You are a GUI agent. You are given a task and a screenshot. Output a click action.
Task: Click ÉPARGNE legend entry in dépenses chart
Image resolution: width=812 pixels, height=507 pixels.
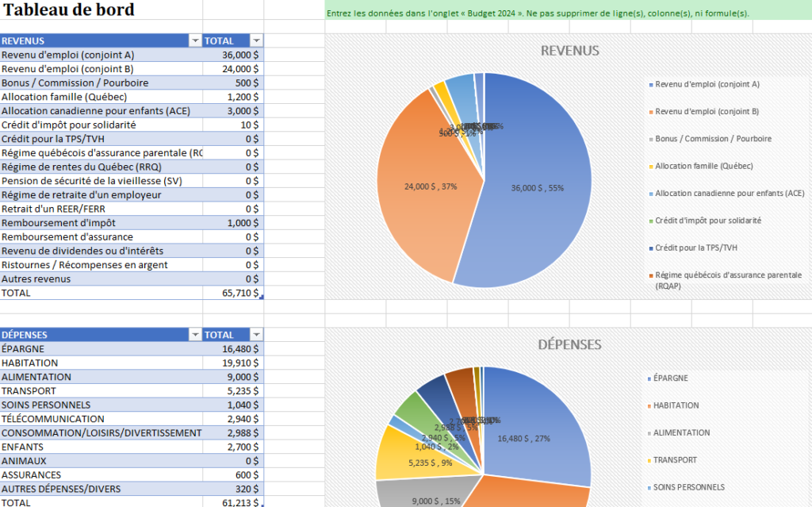(x=668, y=378)
